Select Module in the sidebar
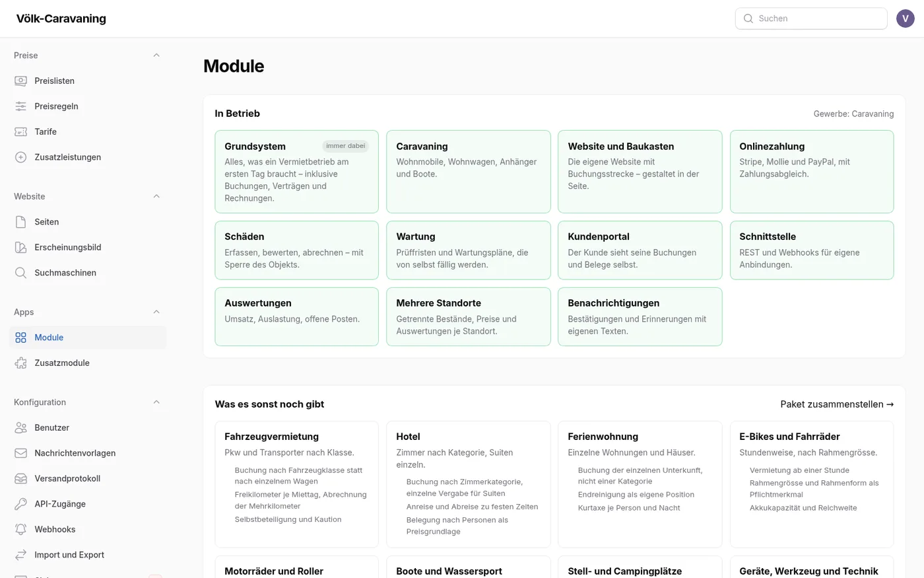This screenshot has width=924, height=578. pos(88,338)
